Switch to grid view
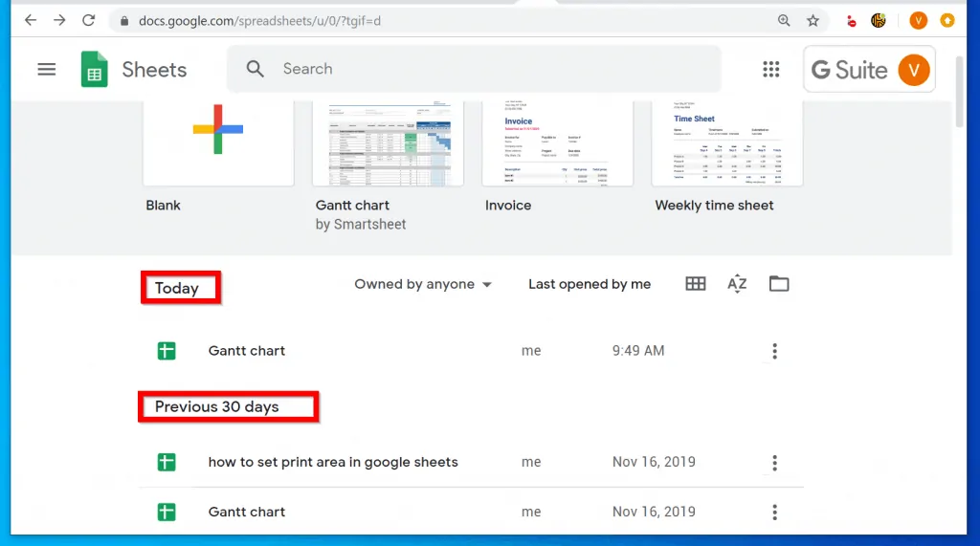Screen dimensions: 980x546 point(696,284)
